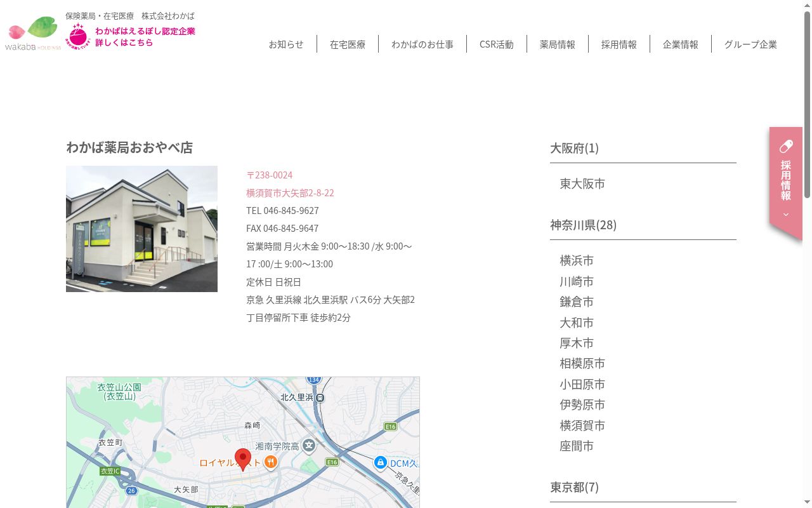Open the わかばのお仕事 menu

click(x=422, y=44)
